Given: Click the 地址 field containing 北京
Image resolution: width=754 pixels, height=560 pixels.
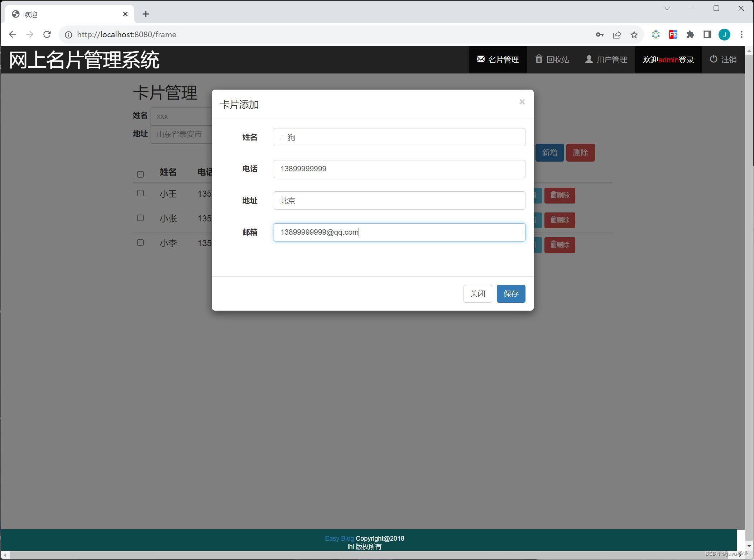Looking at the screenshot, I should point(399,201).
